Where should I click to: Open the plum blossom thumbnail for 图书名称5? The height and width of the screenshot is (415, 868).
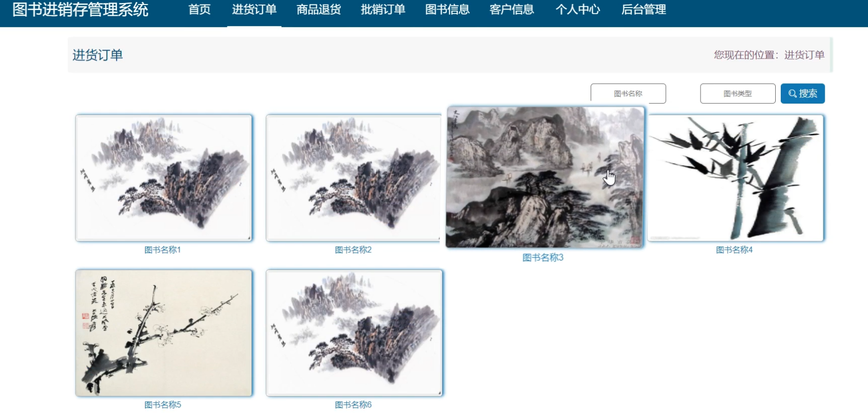[x=163, y=333]
